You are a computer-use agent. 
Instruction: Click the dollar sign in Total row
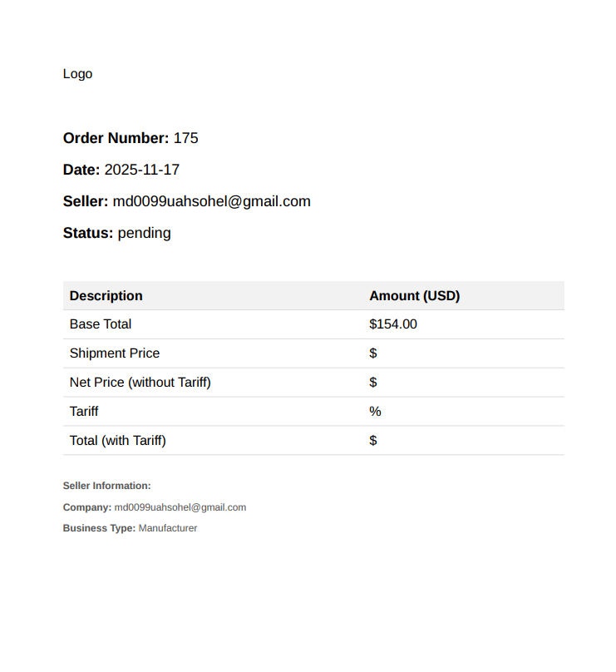(373, 441)
